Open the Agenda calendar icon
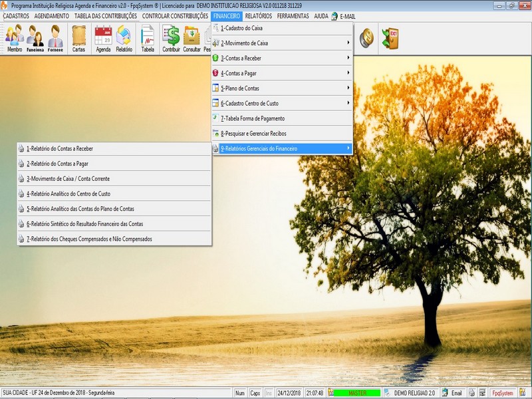The width and height of the screenshot is (532, 399). [x=103, y=39]
